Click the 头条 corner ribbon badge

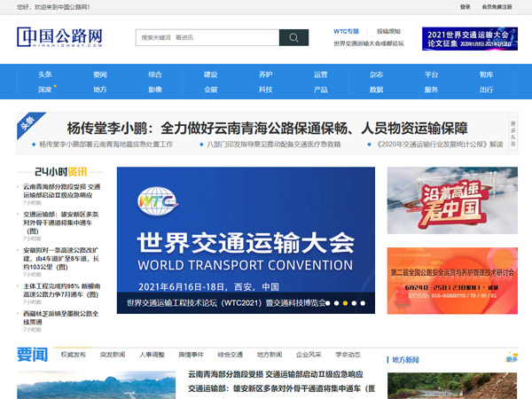pyautogui.click(x=30, y=124)
